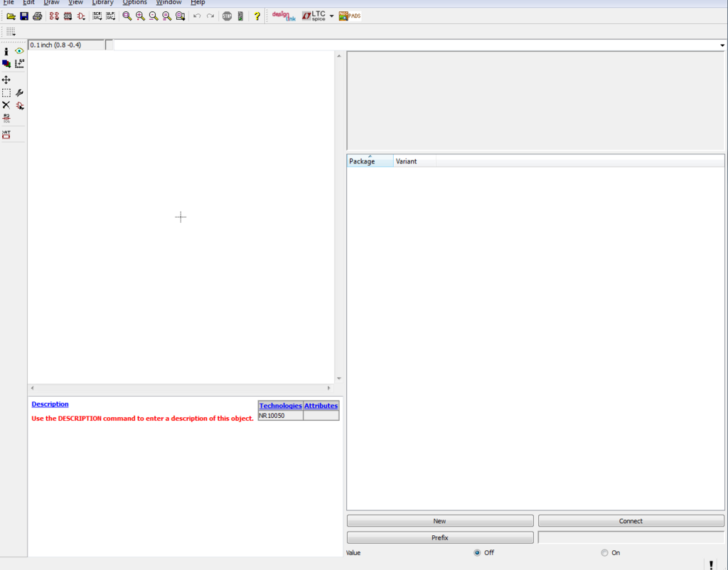The image size is (728, 570).
Task: Select the Add gate tool
Action: [19, 105]
